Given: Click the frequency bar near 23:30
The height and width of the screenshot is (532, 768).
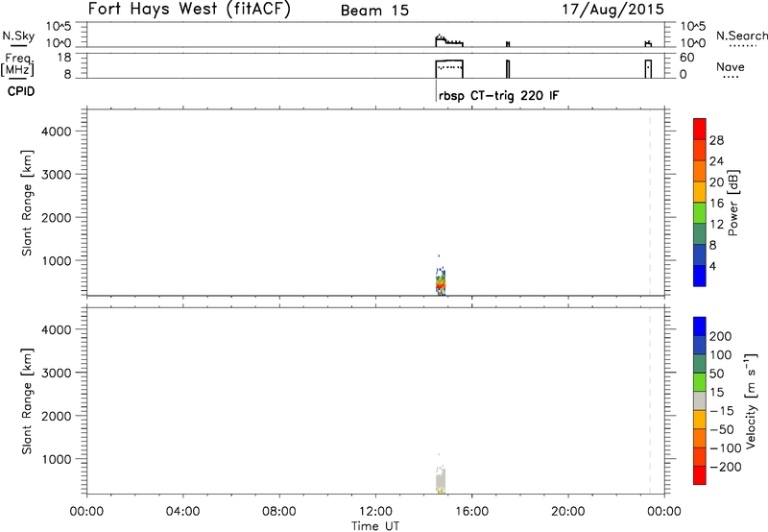Looking at the screenshot, I should 649,69.
